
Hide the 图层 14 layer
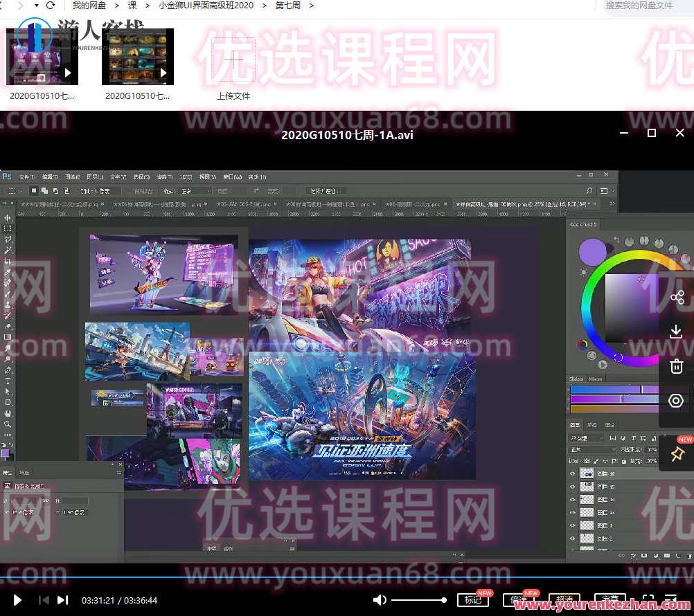pos(572,500)
